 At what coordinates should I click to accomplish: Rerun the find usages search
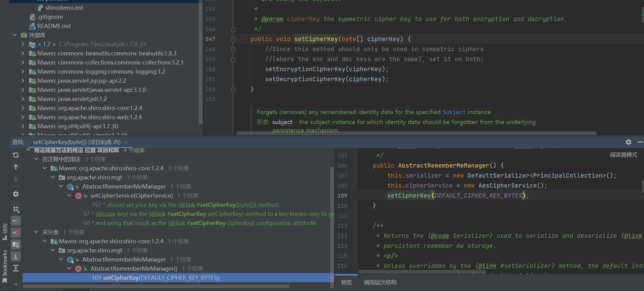pyautogui.click(x=16, y=155)
